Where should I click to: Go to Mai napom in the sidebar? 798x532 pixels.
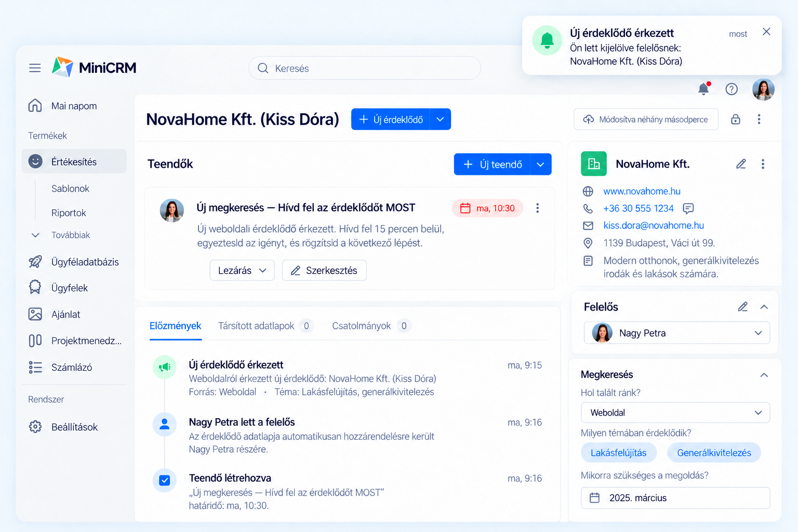[74, 106]
